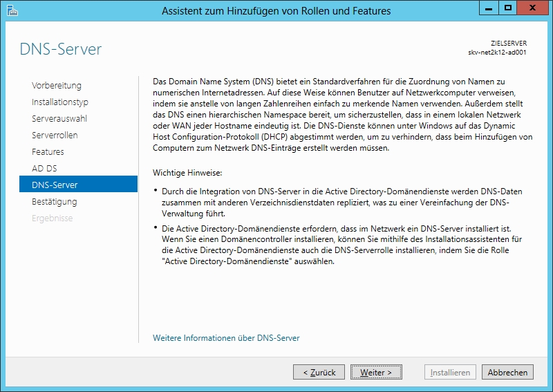553x392 pixels.
Task: Click the window title bar text
Action: point(276,10)
